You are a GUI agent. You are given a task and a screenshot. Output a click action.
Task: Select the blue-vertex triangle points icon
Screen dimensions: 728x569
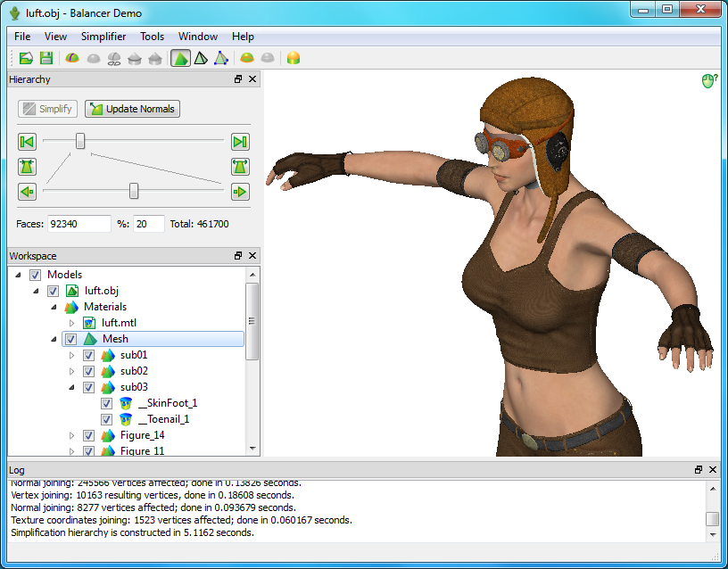[220, 59]
